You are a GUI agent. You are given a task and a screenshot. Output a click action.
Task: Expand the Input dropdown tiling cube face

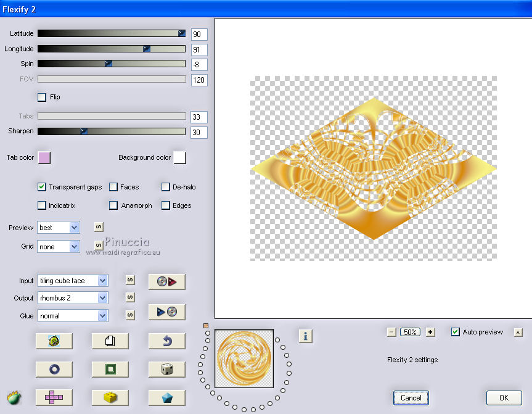click(73, 281)
